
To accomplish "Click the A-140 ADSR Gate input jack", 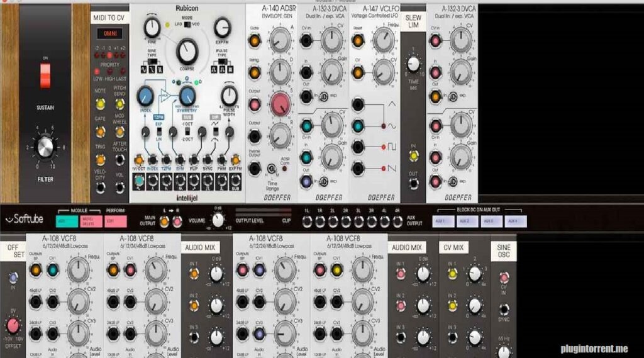I will [254, 41].
